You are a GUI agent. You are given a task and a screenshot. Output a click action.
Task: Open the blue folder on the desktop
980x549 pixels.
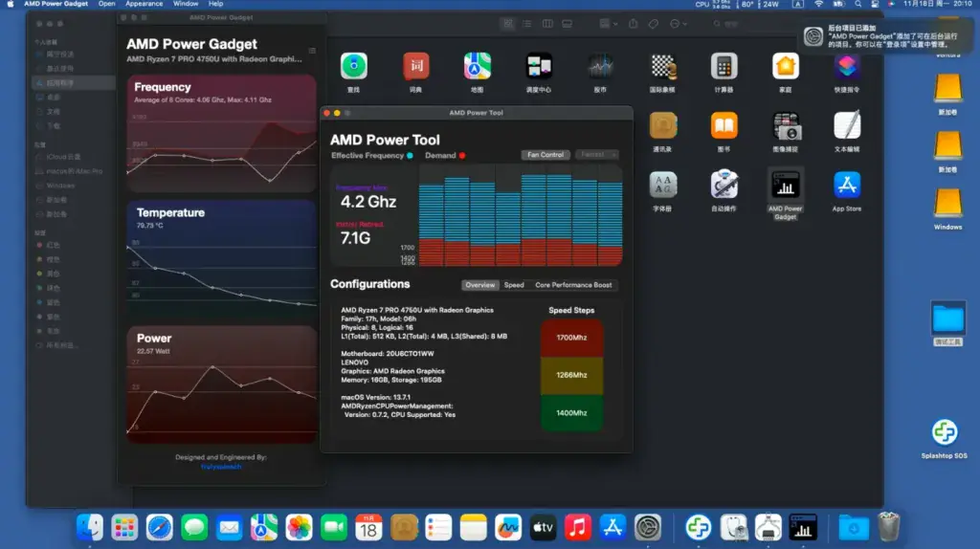(x=947, y=318)
